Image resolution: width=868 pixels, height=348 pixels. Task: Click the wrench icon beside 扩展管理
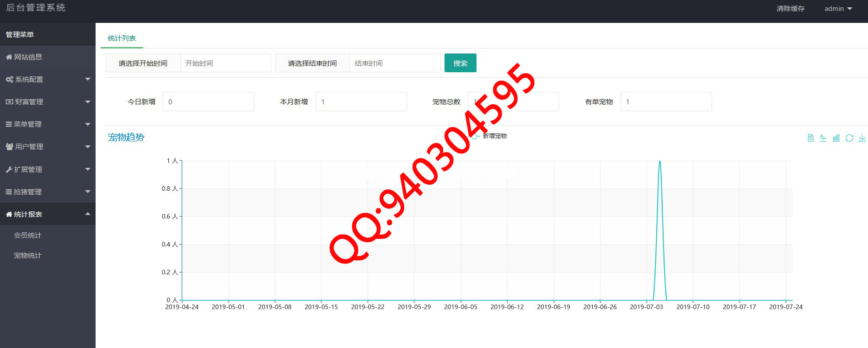point(9,170)
